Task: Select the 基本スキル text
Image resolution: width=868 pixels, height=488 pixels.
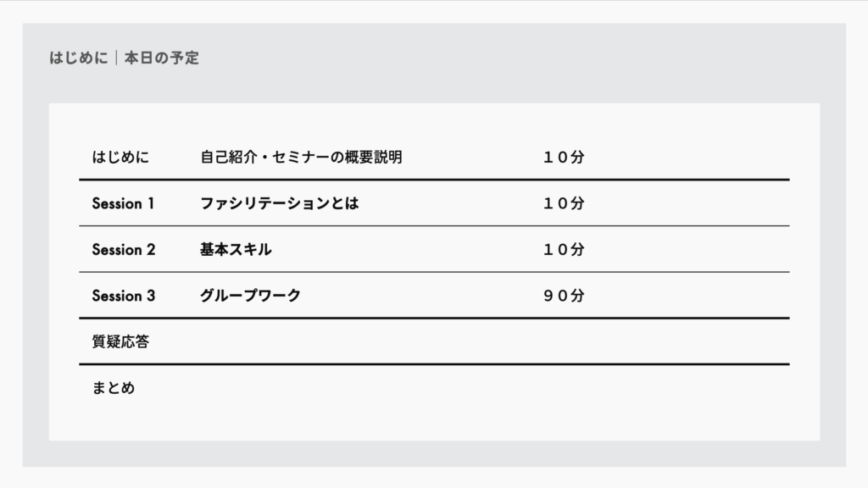Action: [236, 250]
